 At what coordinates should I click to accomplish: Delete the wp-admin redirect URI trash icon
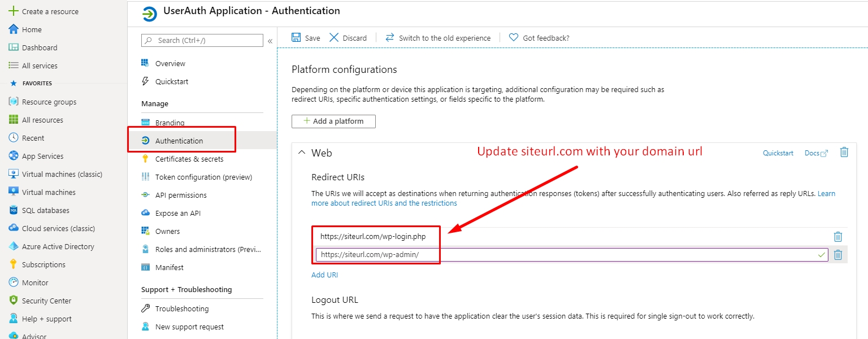coord(838,255)
